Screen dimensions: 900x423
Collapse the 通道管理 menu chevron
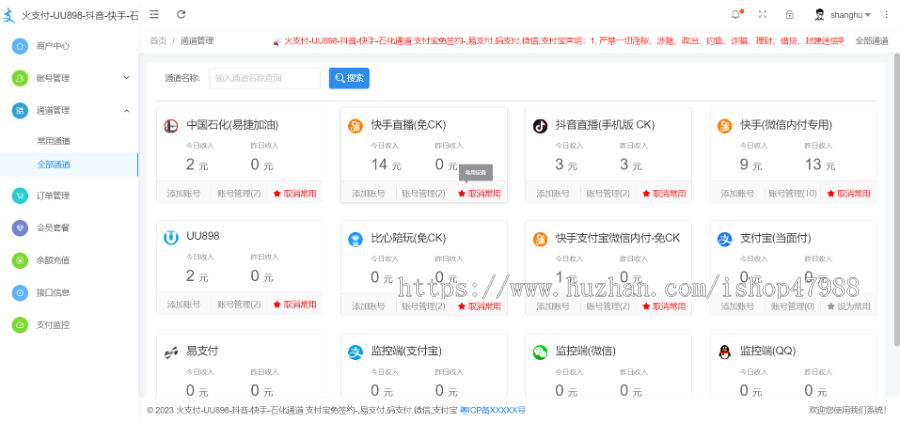coord(127,110)
